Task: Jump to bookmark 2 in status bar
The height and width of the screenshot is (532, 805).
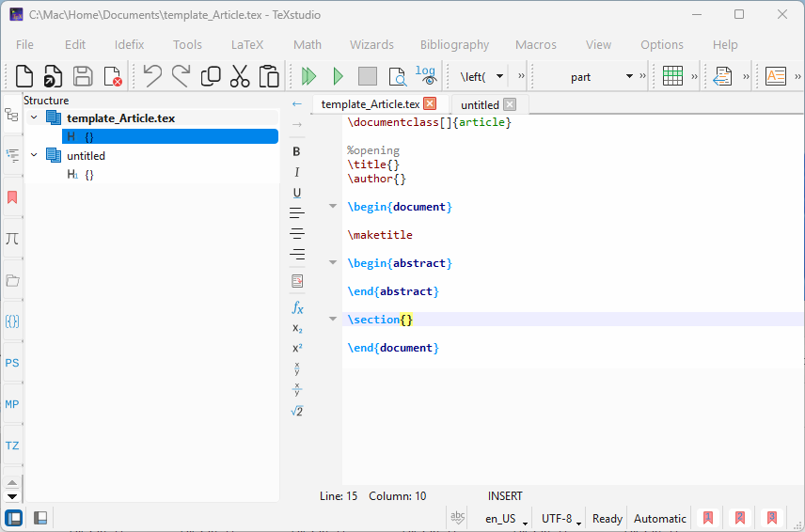Action: (x=739, y=518)
